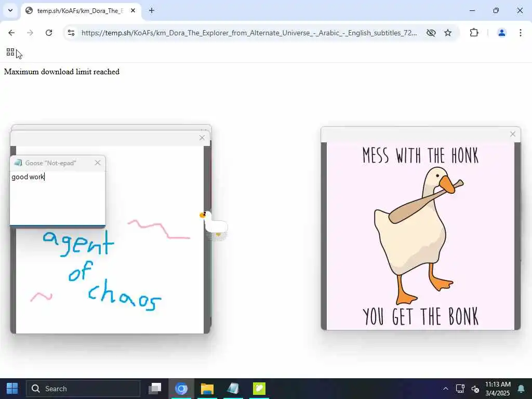The width and height of the screenshot is (532, 399).
Task: Open the Extensions puzzle icon
Action: (474, 33)
